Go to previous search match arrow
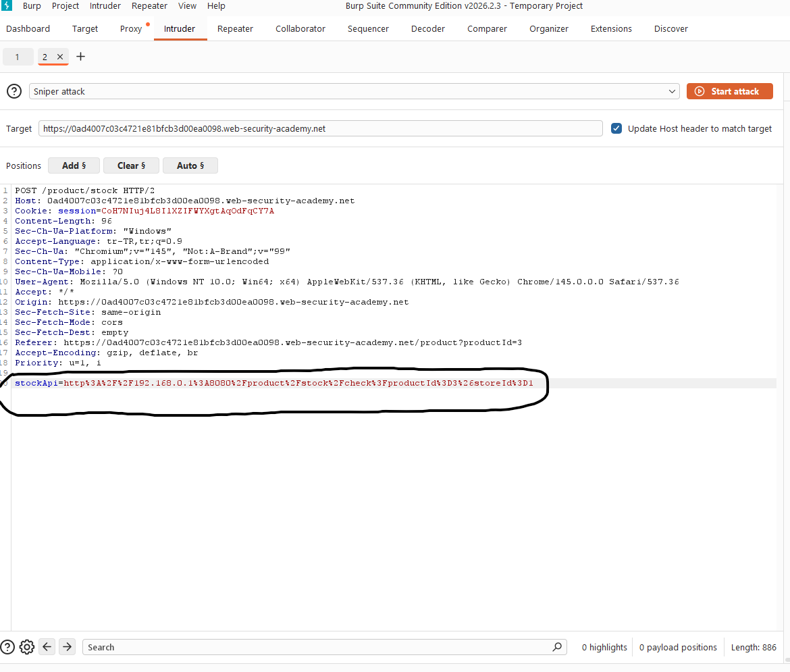 (x=47, y=647)
